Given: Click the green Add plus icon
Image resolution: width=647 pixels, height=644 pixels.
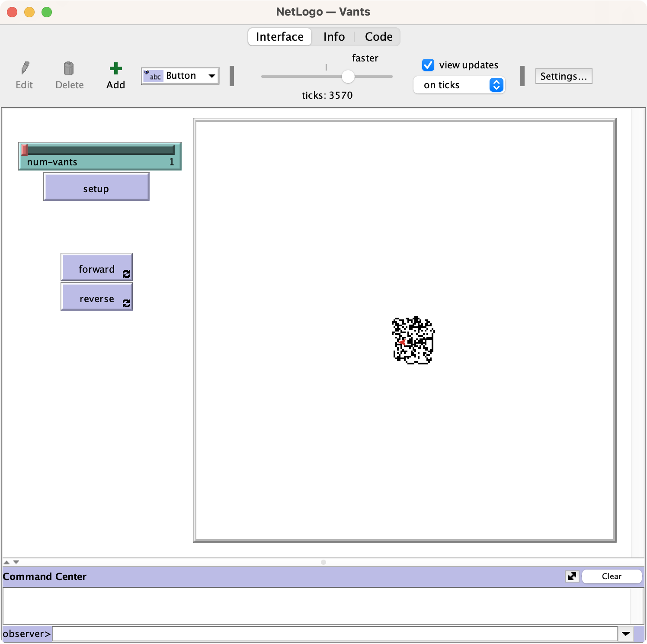Looking at the screenshot, I should [115, 68].
